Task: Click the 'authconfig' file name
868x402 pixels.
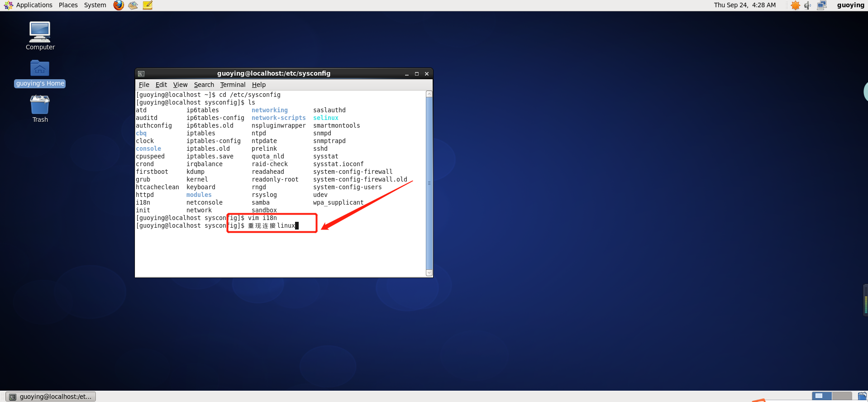Action: (x=154, y=125)
